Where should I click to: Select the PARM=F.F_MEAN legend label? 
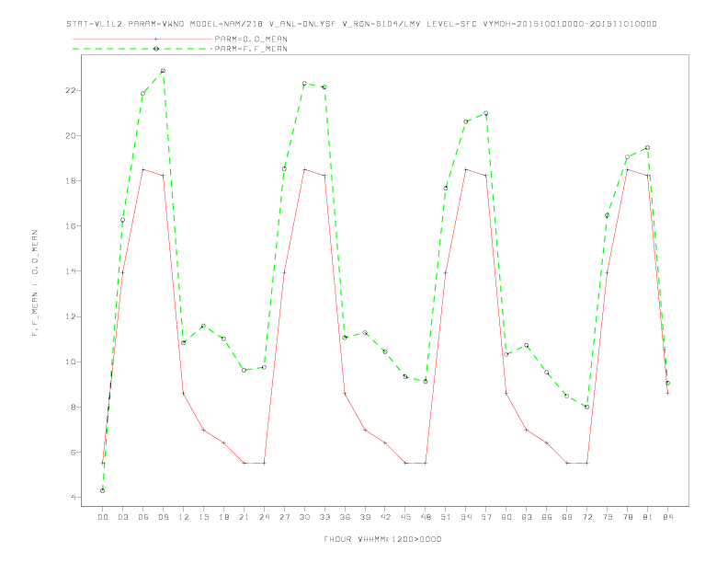pyautogui.click(x=251, y=49)
